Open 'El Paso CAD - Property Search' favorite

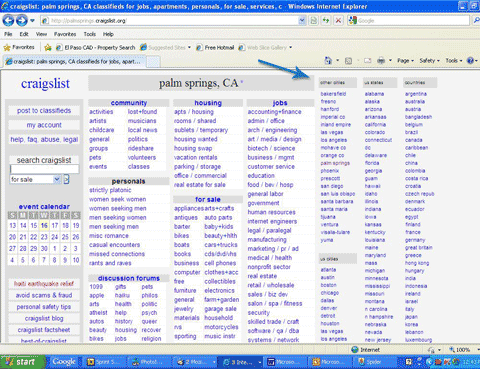[96, 47]
